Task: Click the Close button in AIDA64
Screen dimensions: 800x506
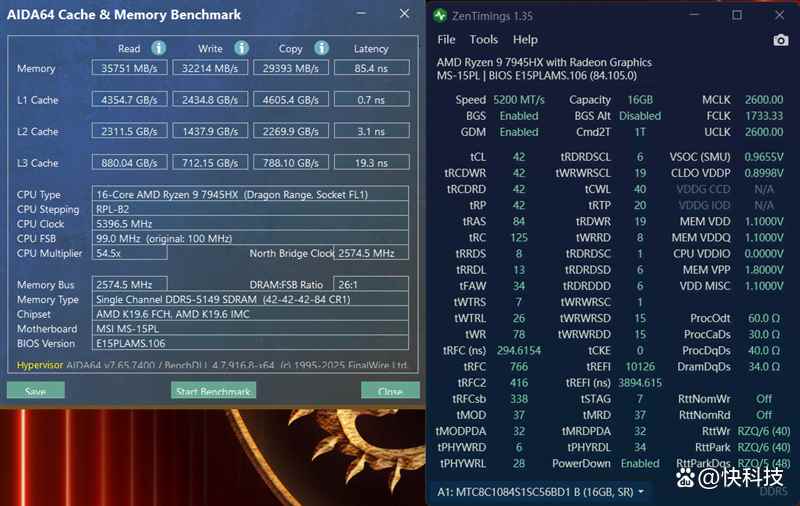Action: click(390, 391)
